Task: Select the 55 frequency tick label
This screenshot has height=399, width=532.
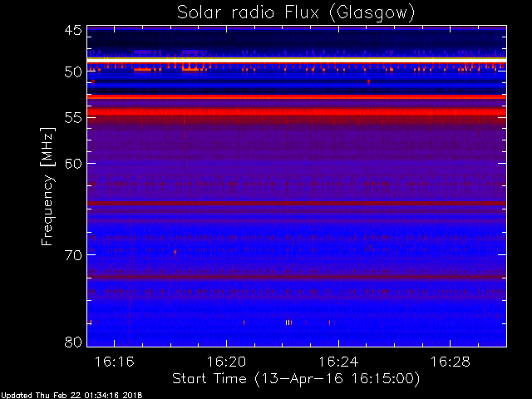Action: point(73,118)
